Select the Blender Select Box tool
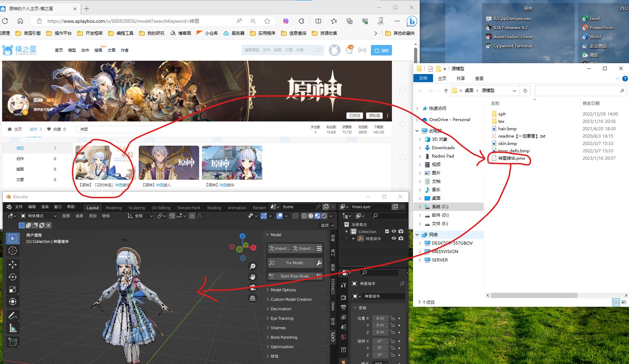 [13, 239]
